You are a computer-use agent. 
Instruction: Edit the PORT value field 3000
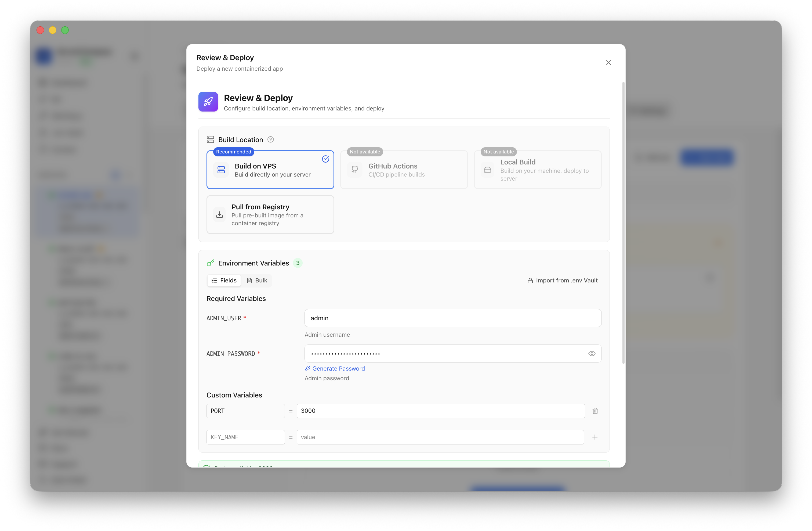441,411
